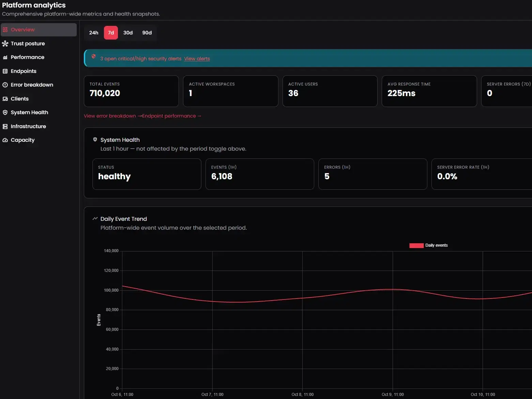Click the Capacity gauge icon

(5, 140)
